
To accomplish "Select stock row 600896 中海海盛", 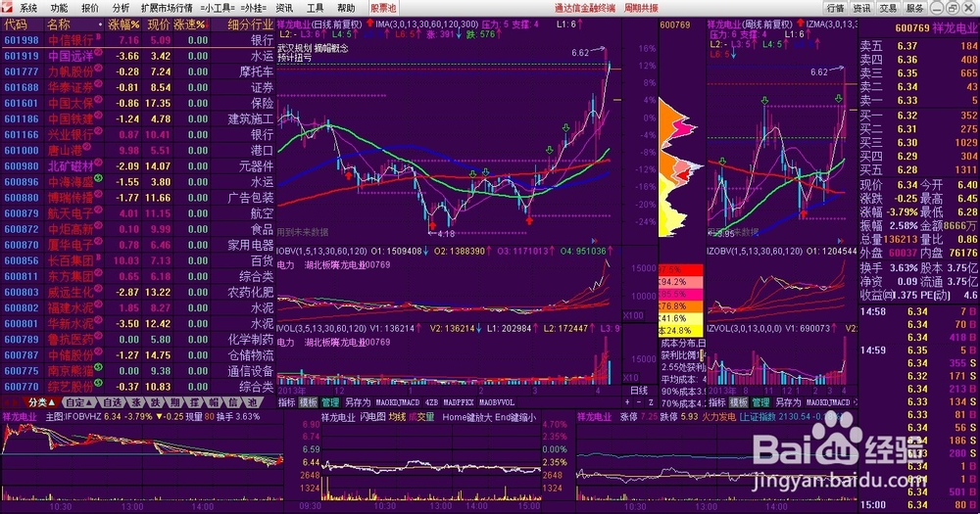I will pos(137,182).
